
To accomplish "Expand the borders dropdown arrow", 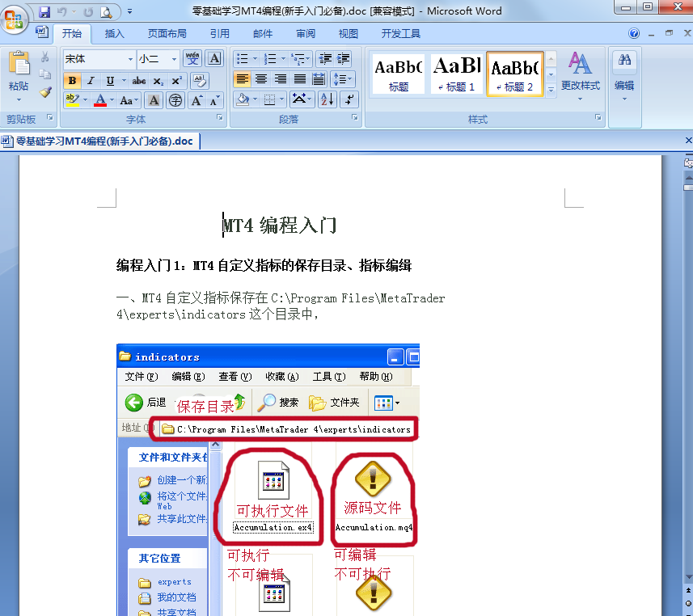I will coord(282,99).
